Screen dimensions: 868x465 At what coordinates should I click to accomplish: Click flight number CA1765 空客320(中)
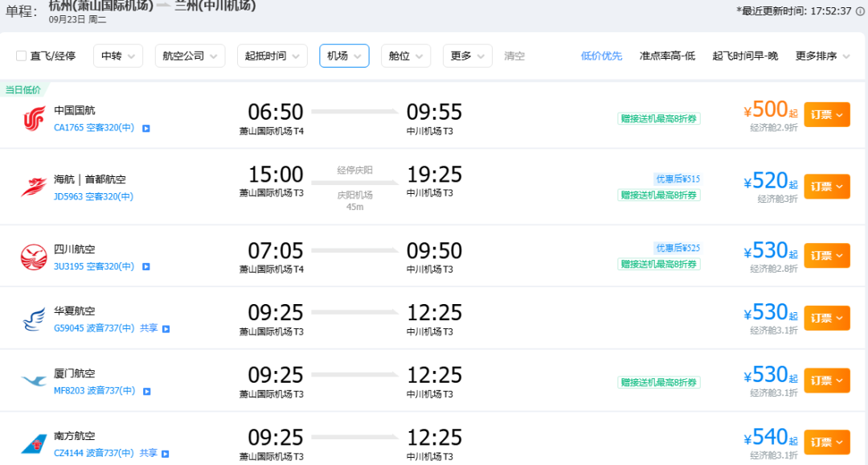[93, 128]
